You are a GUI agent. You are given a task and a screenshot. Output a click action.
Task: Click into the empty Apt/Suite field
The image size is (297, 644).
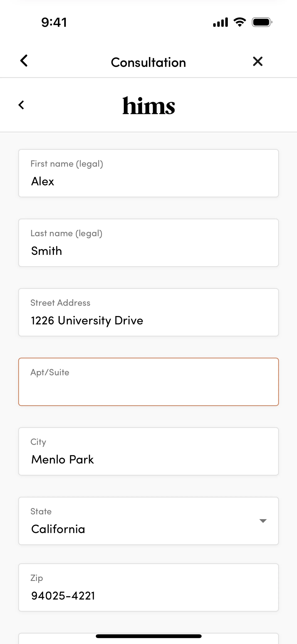148,382
